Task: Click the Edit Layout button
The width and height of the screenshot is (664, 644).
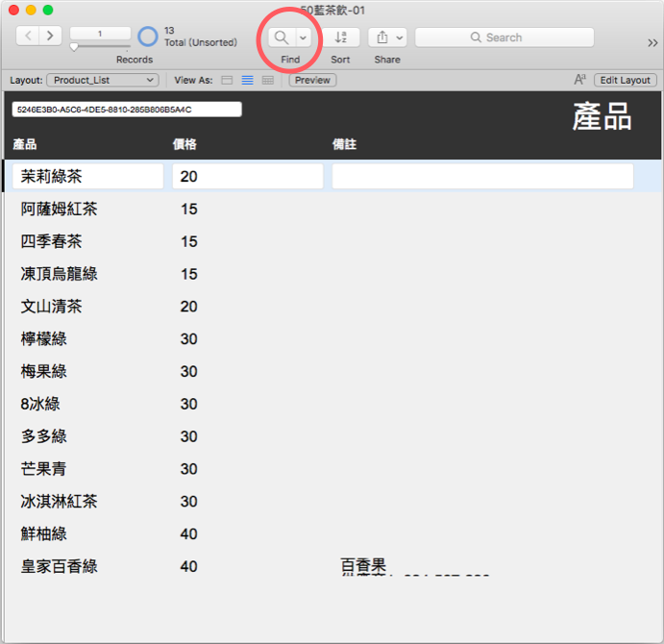Action: (625, 80)
